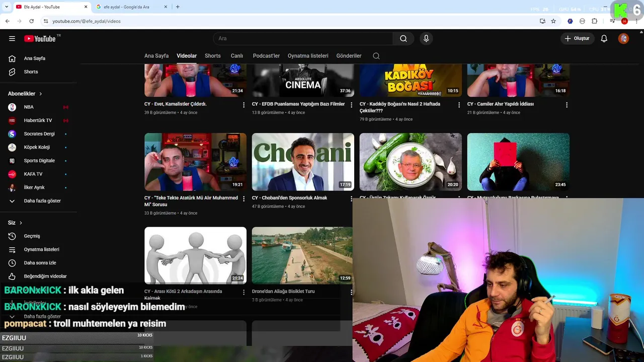
Task: Expand the Abonelikler section arrow
Action: tap(41, 94)
